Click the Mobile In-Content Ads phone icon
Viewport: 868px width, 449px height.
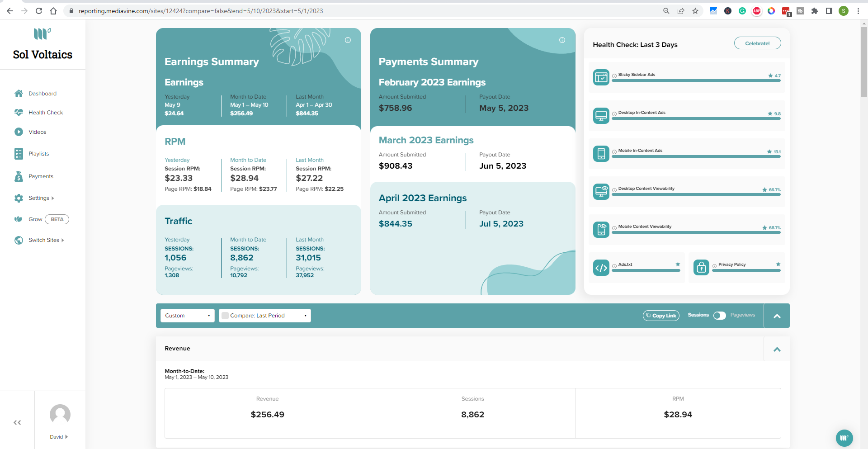(601, 153)
